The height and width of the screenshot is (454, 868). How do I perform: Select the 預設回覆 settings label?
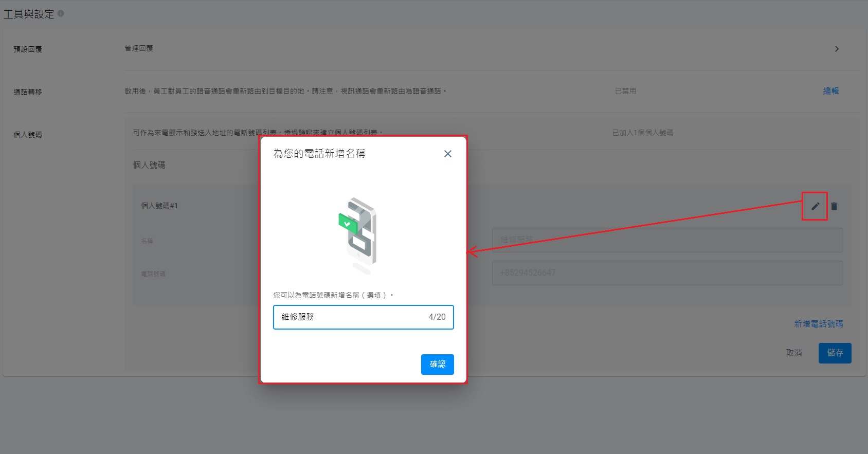tap(28, 49)
